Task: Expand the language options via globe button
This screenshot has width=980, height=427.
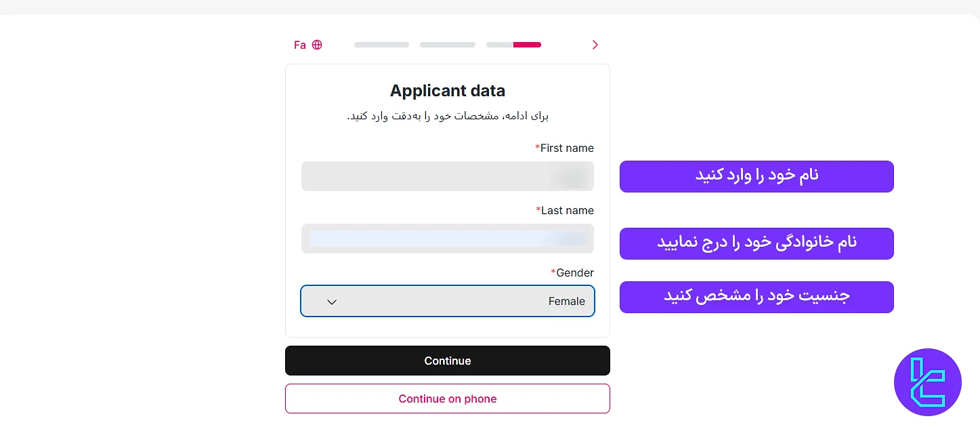Action: [316, 44]
